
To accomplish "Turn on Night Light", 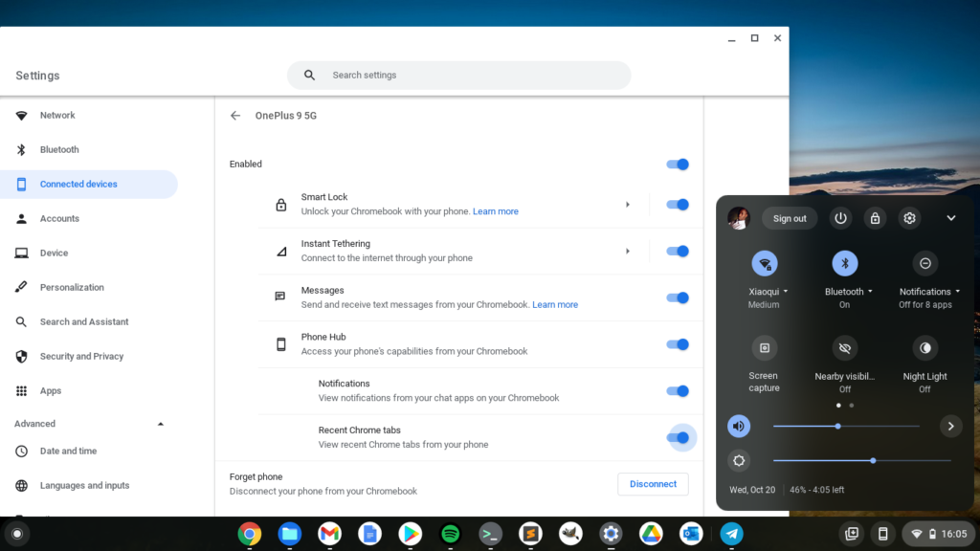I will pyautogui.click(x=925, y=348).
